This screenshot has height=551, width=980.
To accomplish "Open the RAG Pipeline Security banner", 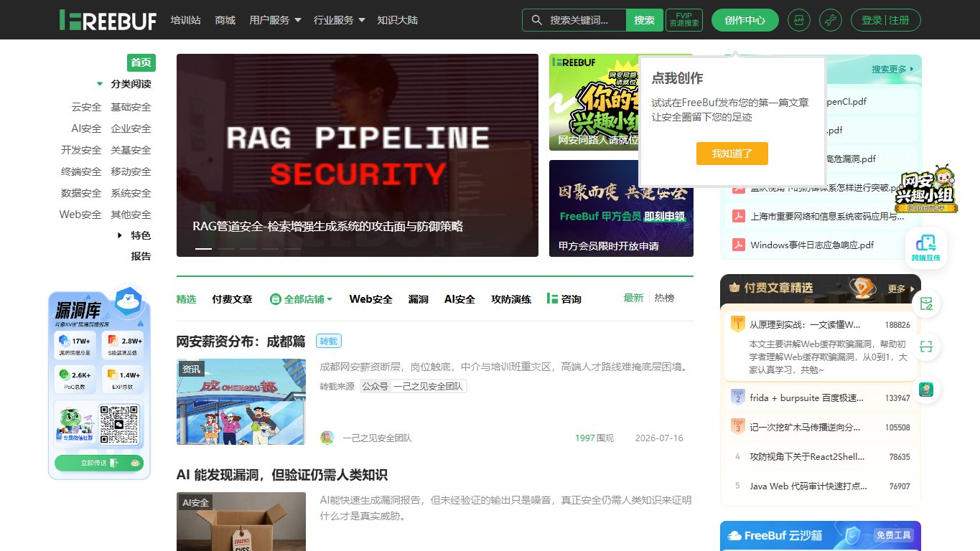I will pyautogui.click(x=358, y=155).
